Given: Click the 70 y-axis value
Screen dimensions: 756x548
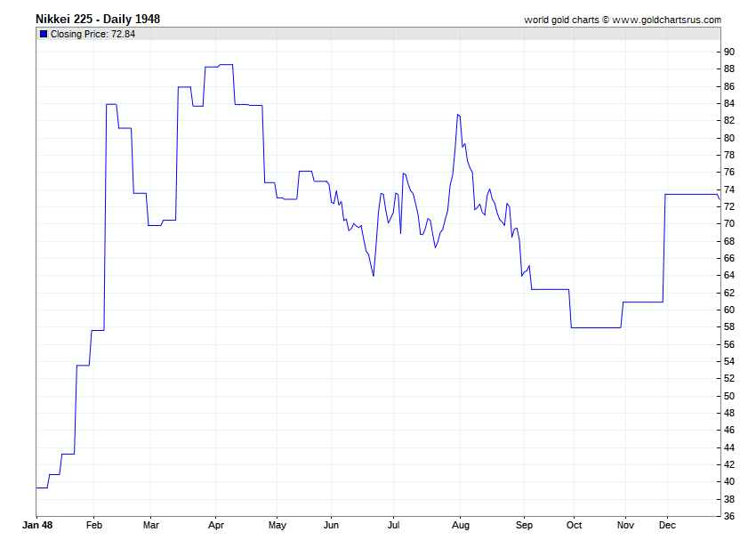Looking at the screenshot, I should tap(729, 224).
